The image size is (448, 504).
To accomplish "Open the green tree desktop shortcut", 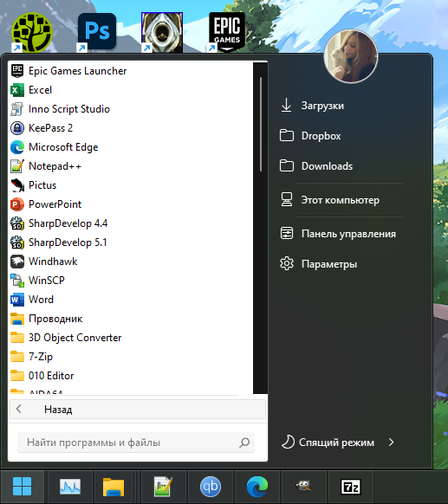I will tap(31, 32).
